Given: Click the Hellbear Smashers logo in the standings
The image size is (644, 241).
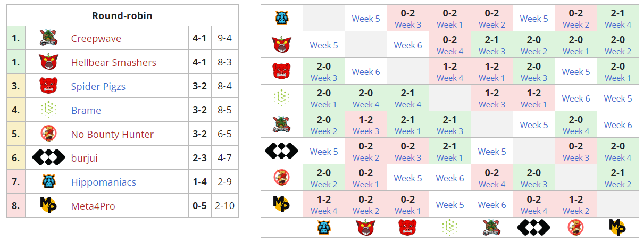Looking at the screenshot, I should pyautogui.click(x=48, y=62).
